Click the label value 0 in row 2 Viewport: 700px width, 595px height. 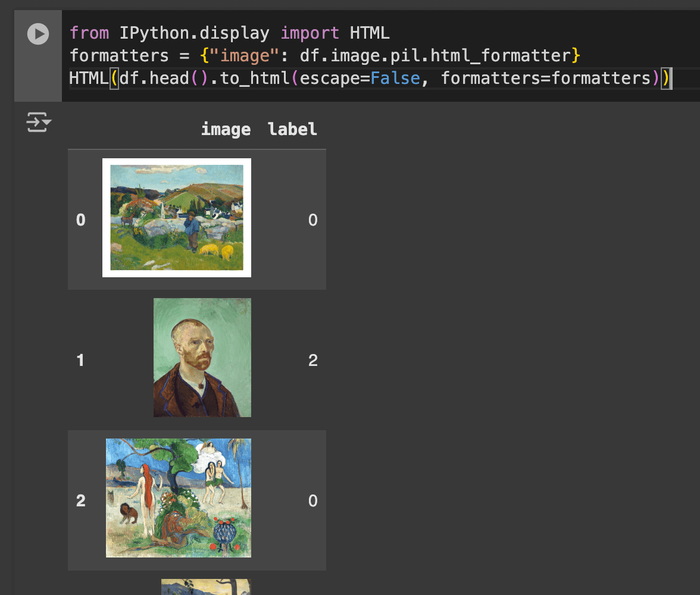pos(312,500)
